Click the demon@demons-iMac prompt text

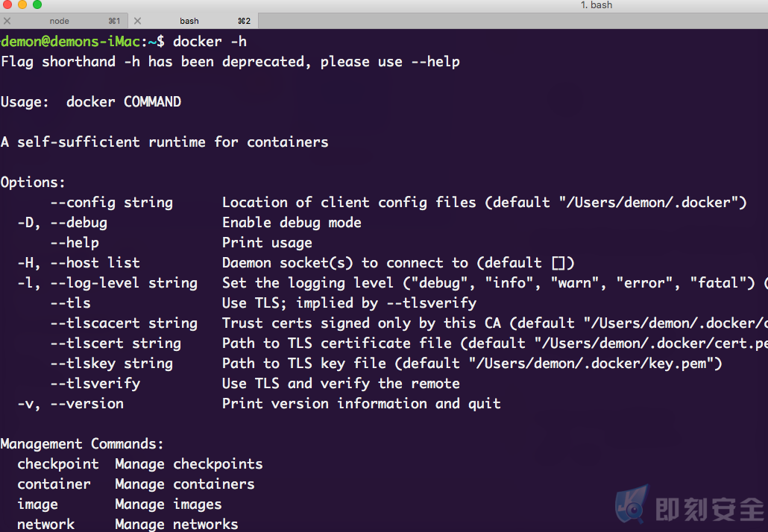pyautogui.click(x=71, y=42)
